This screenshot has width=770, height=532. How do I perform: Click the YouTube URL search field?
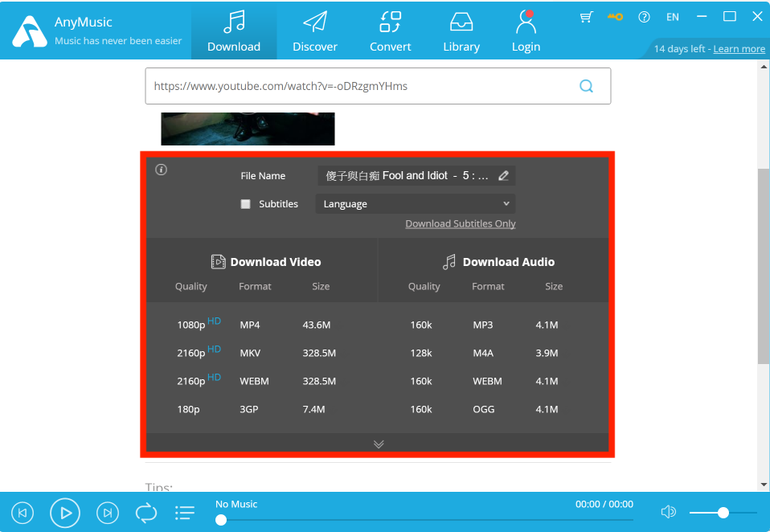point(378,86)
